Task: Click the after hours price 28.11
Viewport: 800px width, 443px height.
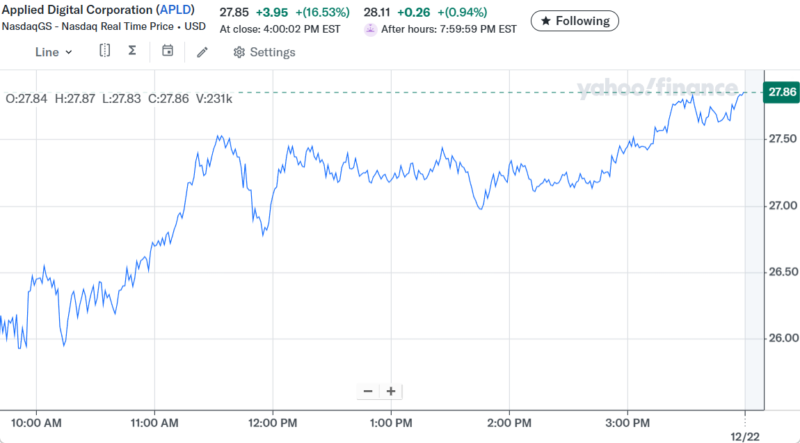Action: [378, 11]
